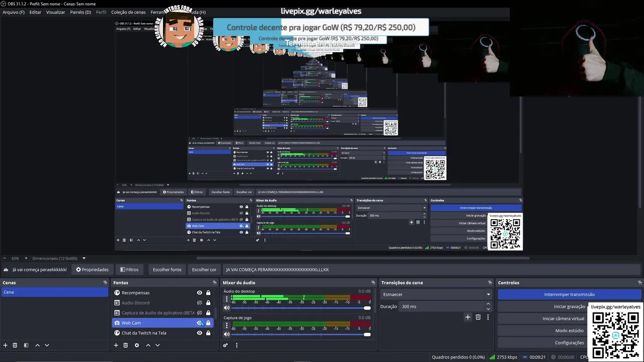
Task: Unlock the Web Cam source
Action: pos(208,323)
